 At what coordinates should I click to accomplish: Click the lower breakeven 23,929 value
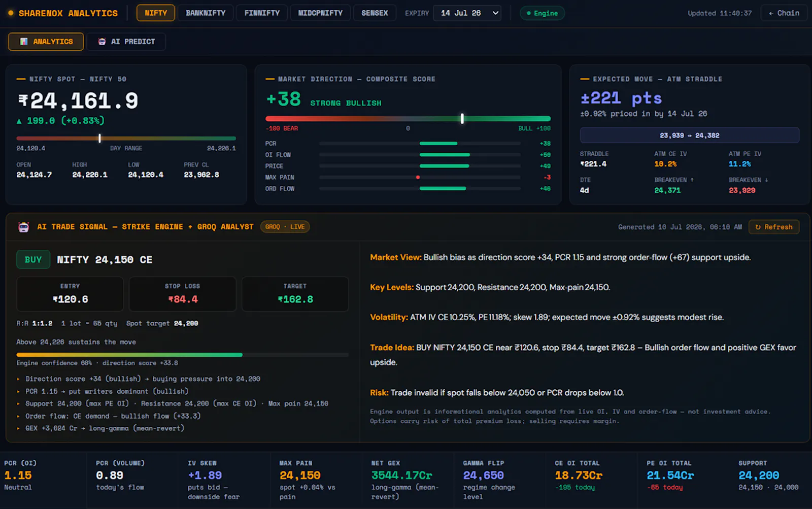742,190
